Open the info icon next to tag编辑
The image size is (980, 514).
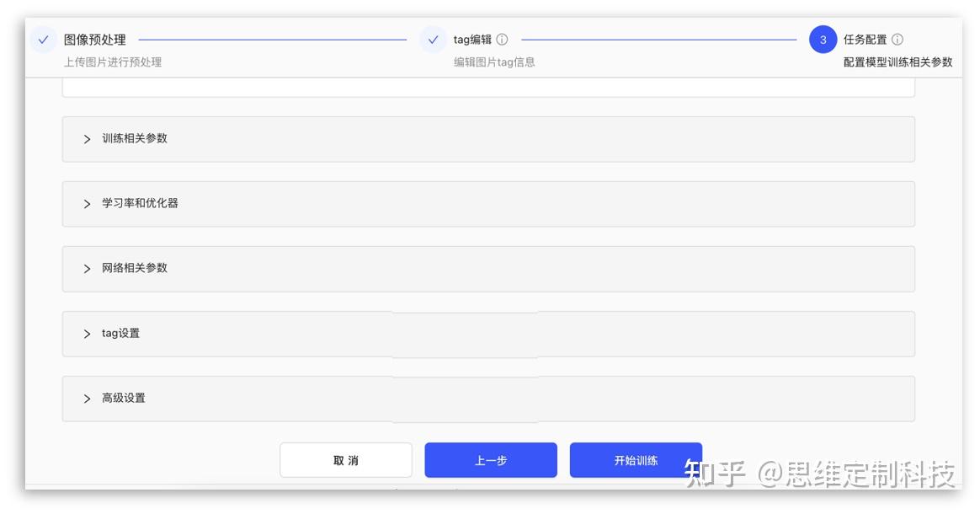(502, 40)
